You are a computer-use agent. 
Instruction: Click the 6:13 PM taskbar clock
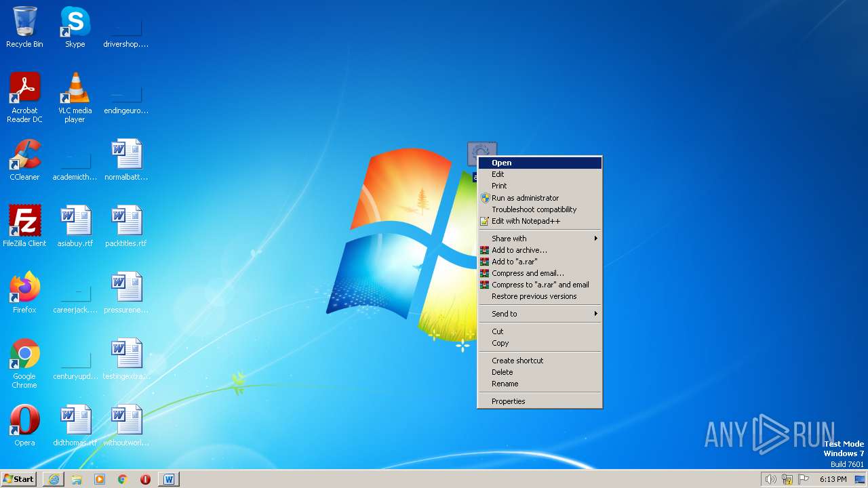pos(833,479)
